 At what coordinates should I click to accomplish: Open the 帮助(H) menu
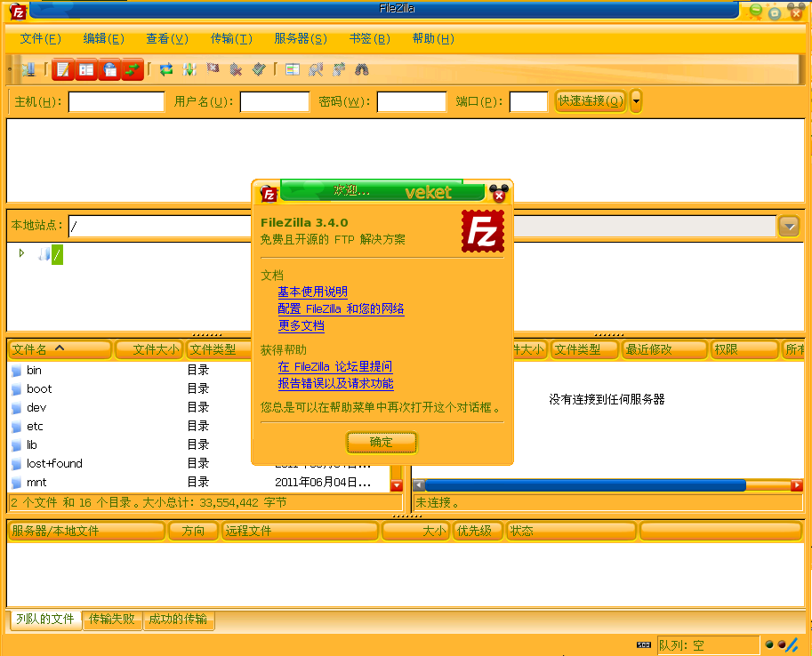pos(433,39)
